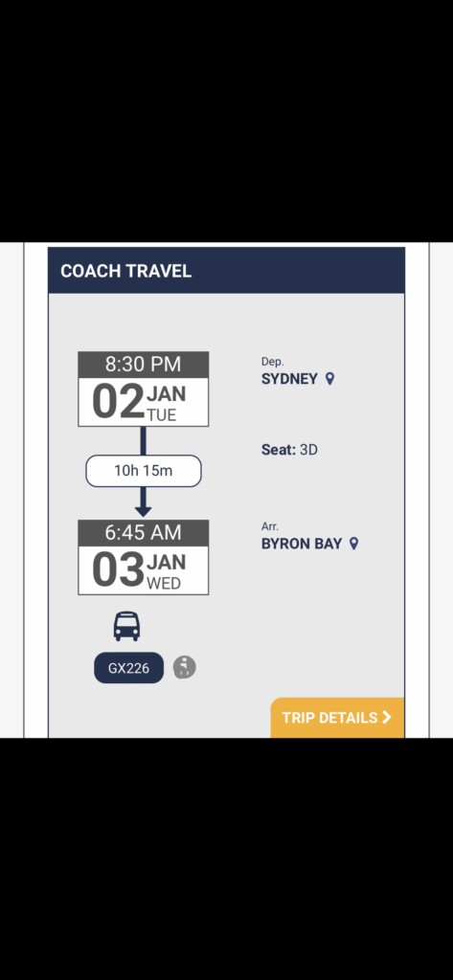
Task: Click the BYRON BAY arrival label
Action: click(x=302, y=544)
